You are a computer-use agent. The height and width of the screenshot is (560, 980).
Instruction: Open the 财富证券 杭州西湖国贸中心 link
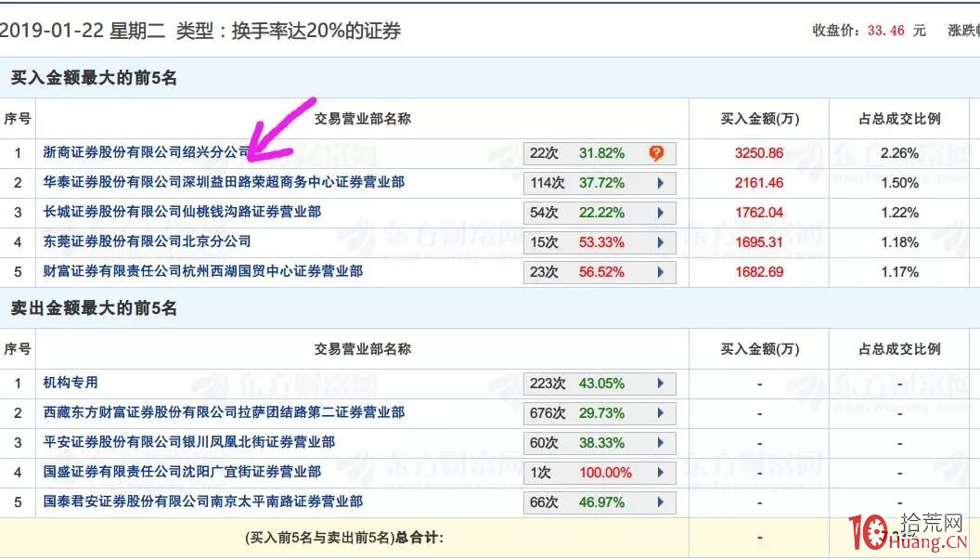203,271
